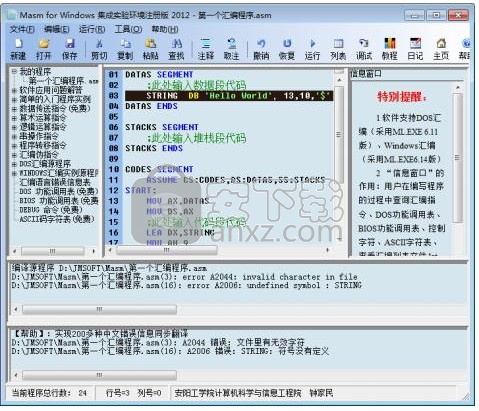Screen dimensions: 479x411
Task: Click the A2006 undefined symbol error line
Action: 186,286
